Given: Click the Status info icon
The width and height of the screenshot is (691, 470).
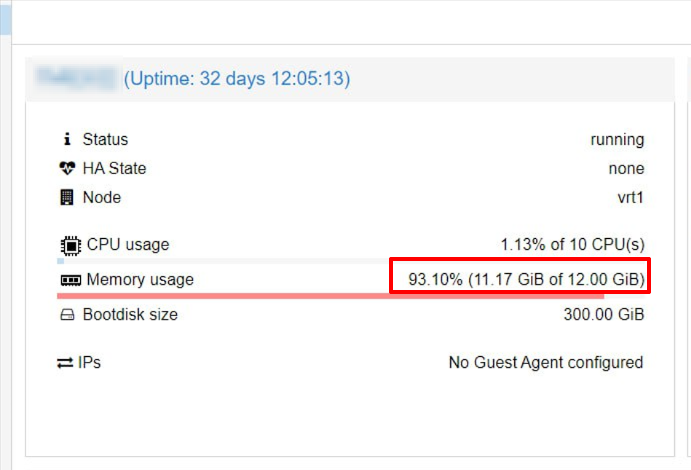Looking at the screenshot, I should tap(67, 139).
